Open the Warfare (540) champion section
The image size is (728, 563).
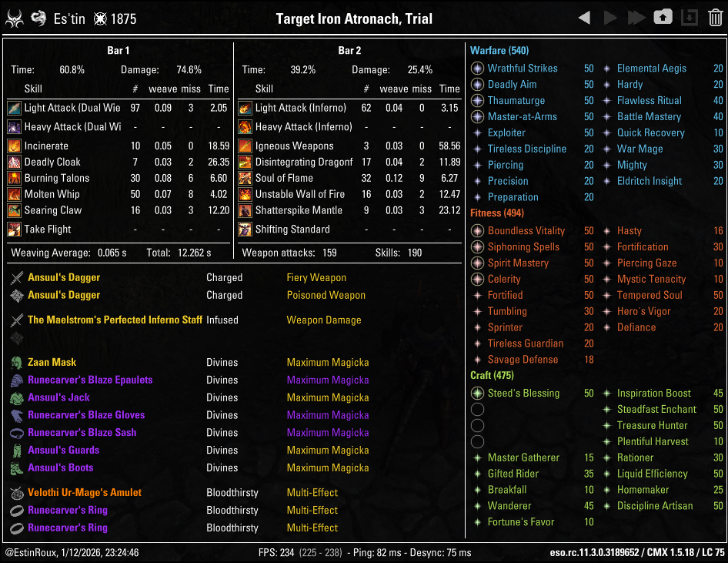(499, 50)
